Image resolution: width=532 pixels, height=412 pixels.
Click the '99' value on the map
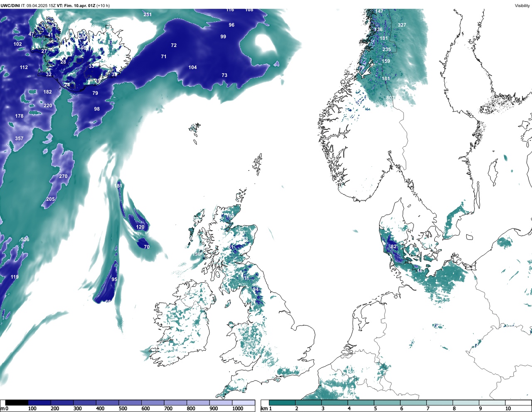[223, 37]
